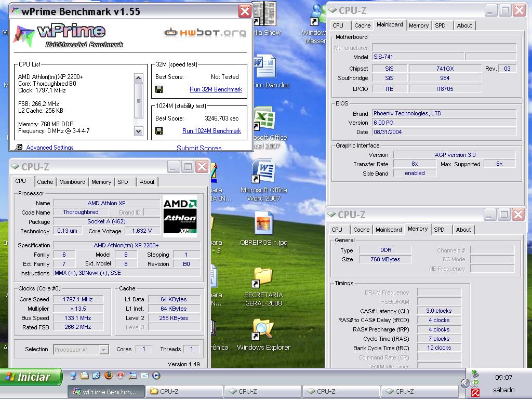Viewport: 532px width, 399px height.
Task: Click the Run 1024M Benchmark link
Action: click(x=212, y=130)
